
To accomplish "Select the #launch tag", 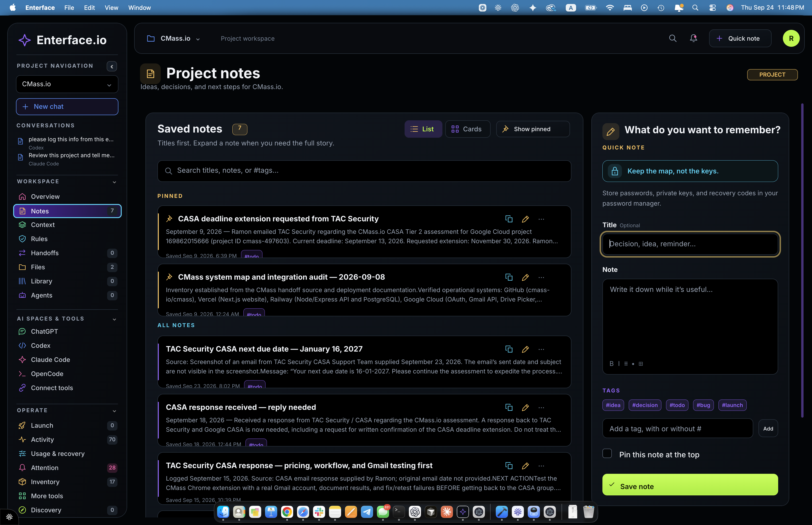I will coord(732,405).
